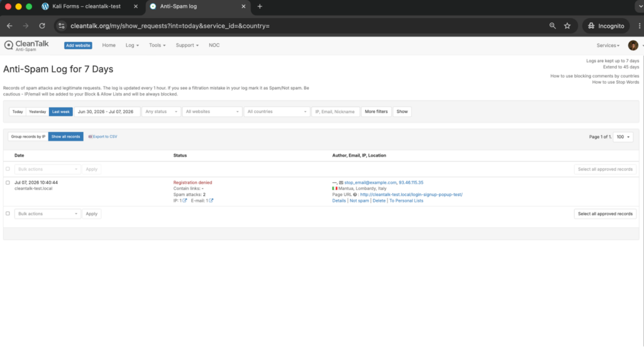
Task: Select the Group records by IP toggle
Action: pos(28,136)
